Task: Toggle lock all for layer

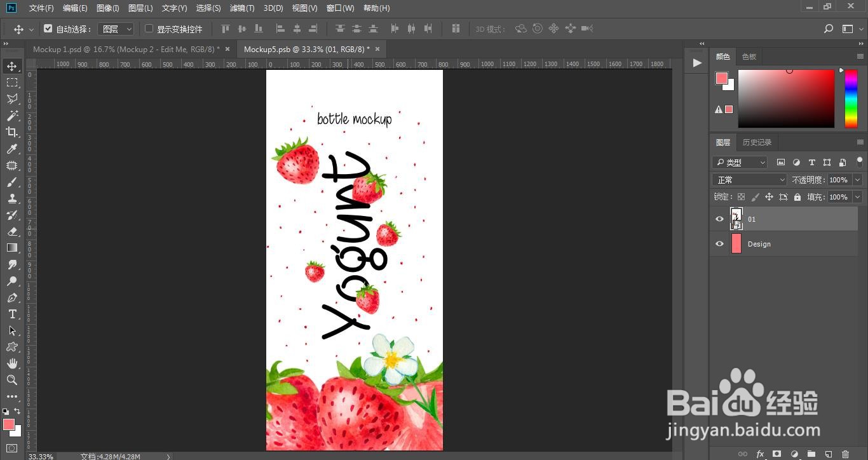Action: tap(797, 197)
